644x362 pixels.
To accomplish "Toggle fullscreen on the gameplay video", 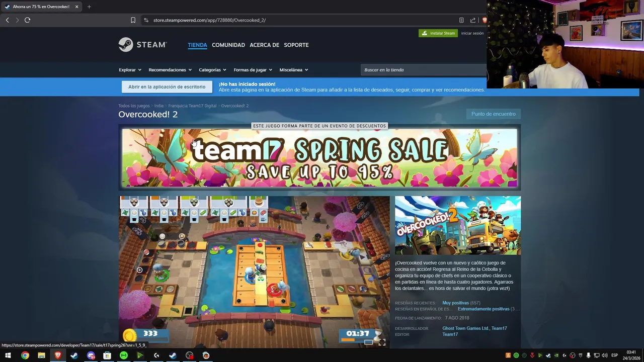I will pyautogui.click(x=382, y=342).
